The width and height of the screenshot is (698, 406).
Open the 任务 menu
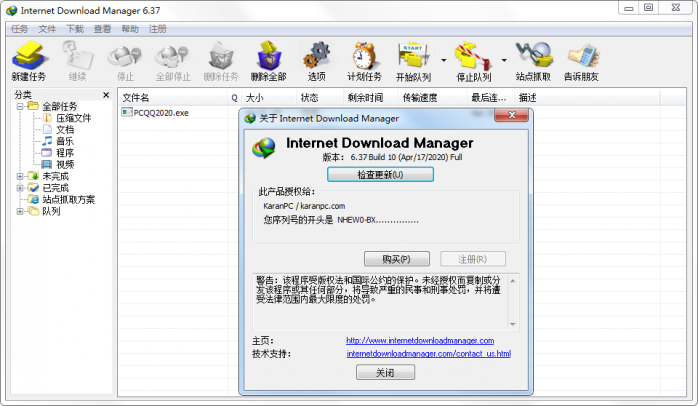point(19,29)
